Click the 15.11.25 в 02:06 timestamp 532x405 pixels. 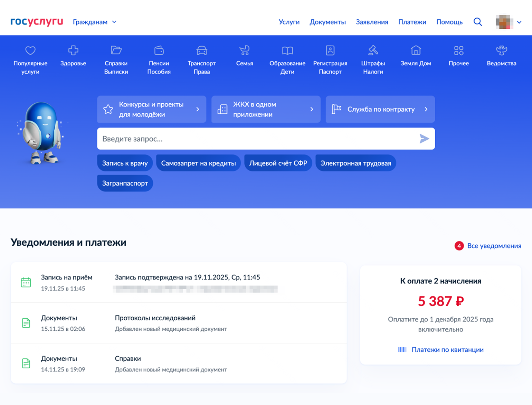coord(63,329)
